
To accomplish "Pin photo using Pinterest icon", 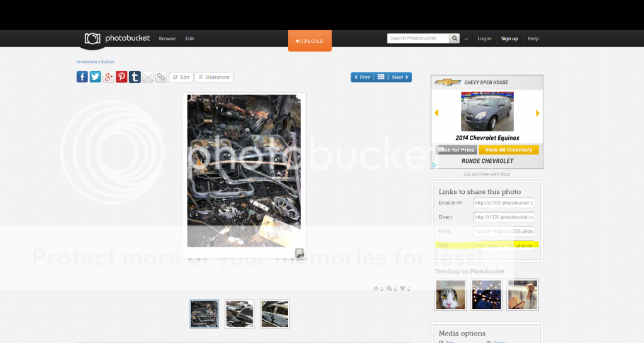I will pos(121,77).
